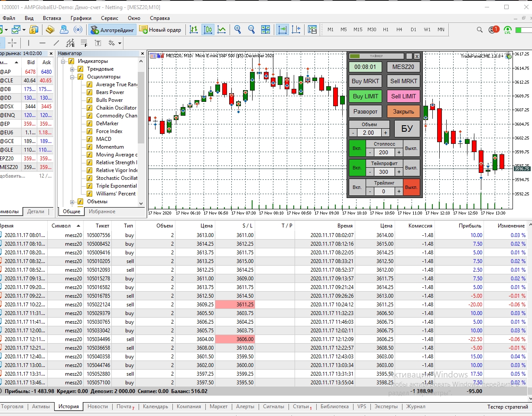Viewport: 532px width, 416px height.
Task: Expand the Трендовые indicators node
Action: tap(72, 69)
